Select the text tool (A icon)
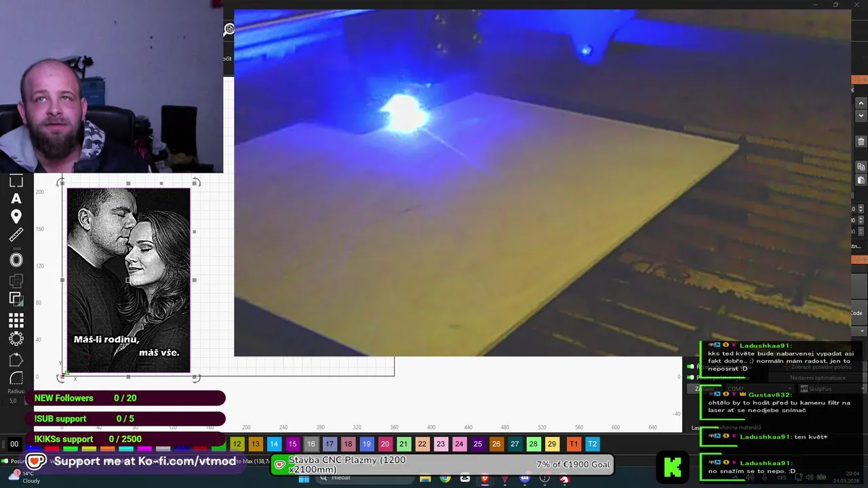Image resolution: width=868 pixels, height=488 pixels. pyautogui.click(x=16, y=199)
